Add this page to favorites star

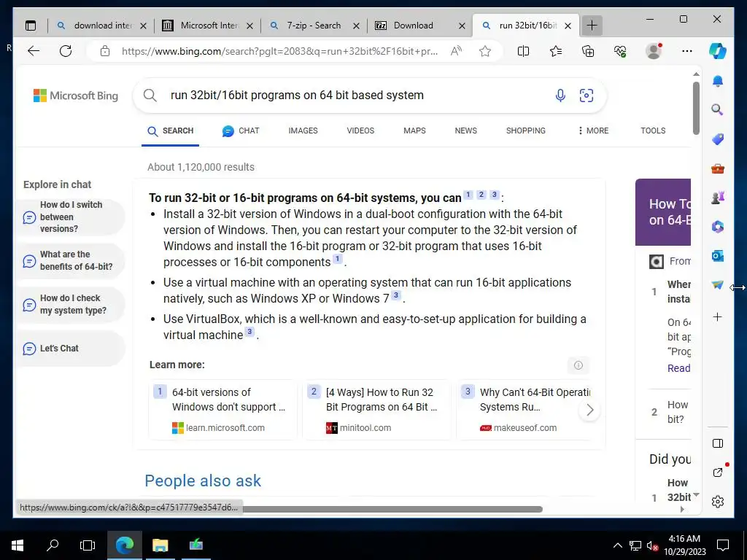point(485,51)
